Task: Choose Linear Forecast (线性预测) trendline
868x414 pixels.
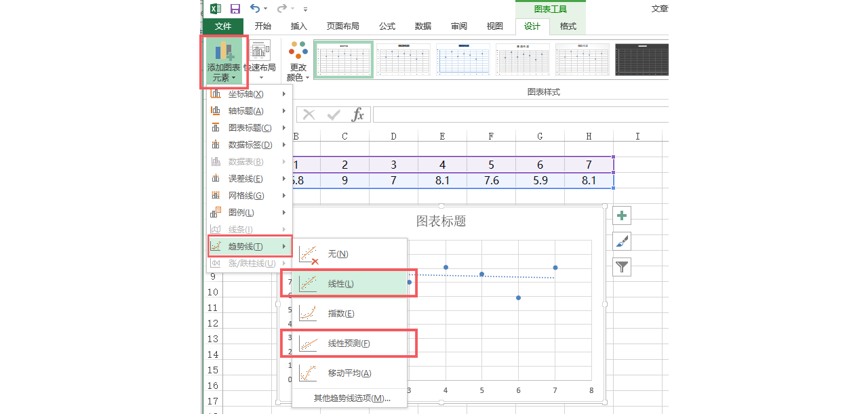Action: 349,343
